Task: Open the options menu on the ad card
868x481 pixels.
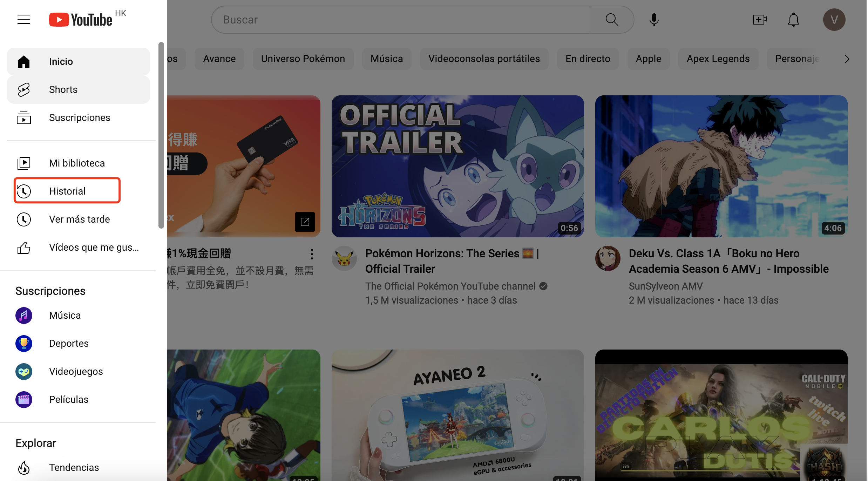Action: [x=312, y=253]
